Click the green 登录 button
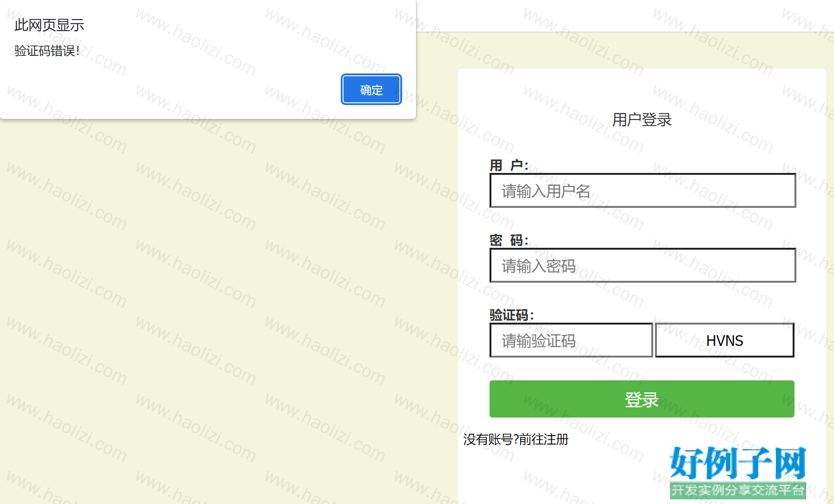 click(x=642, y=399)
